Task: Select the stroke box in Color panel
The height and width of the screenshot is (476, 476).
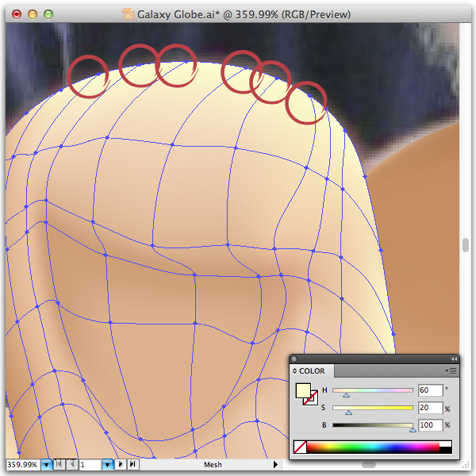Action: [x=313, y=400]
